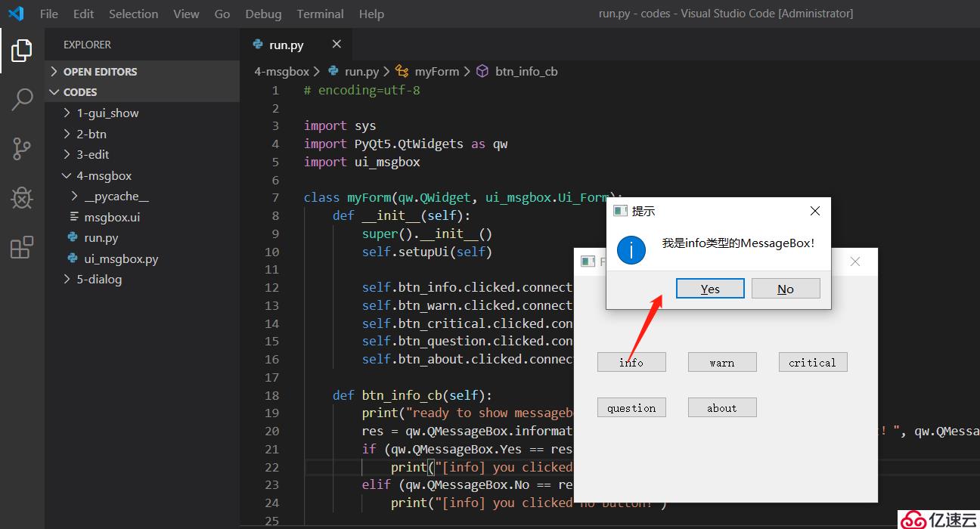Expand the 3-edit folder
The image size is (980, 529).
click(142, 154)
